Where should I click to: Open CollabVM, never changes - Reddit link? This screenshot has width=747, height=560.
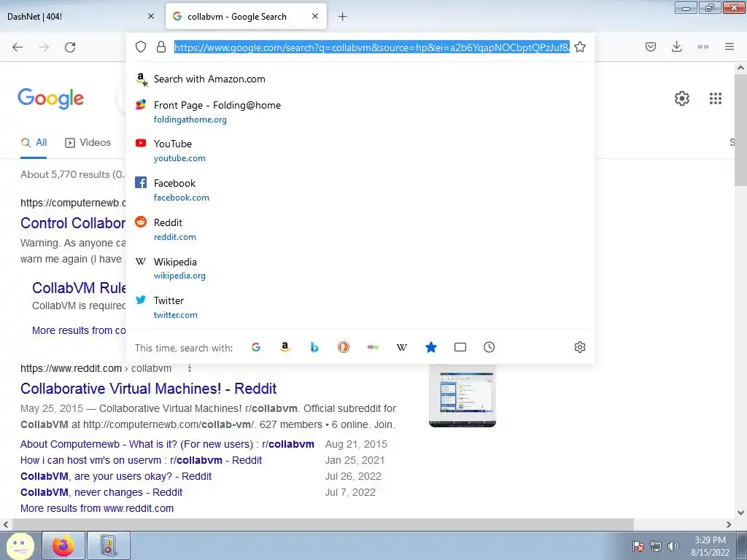tap(101, 492)
